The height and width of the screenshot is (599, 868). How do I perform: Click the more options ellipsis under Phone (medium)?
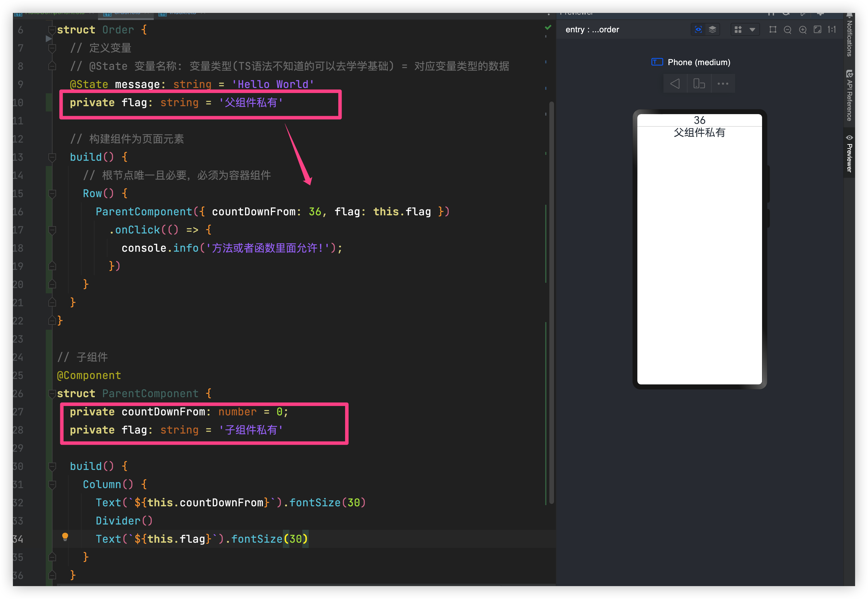[723, 83]
